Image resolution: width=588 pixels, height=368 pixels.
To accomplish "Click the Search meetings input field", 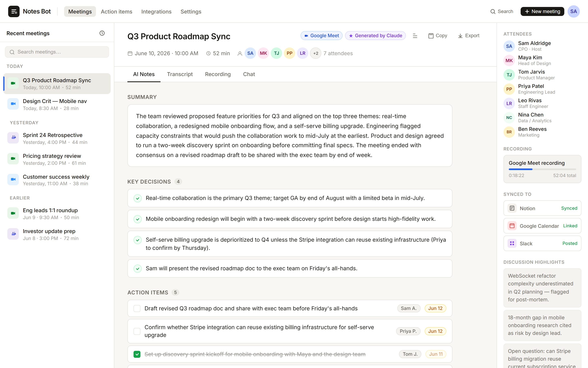I will [x=57, y=52].
